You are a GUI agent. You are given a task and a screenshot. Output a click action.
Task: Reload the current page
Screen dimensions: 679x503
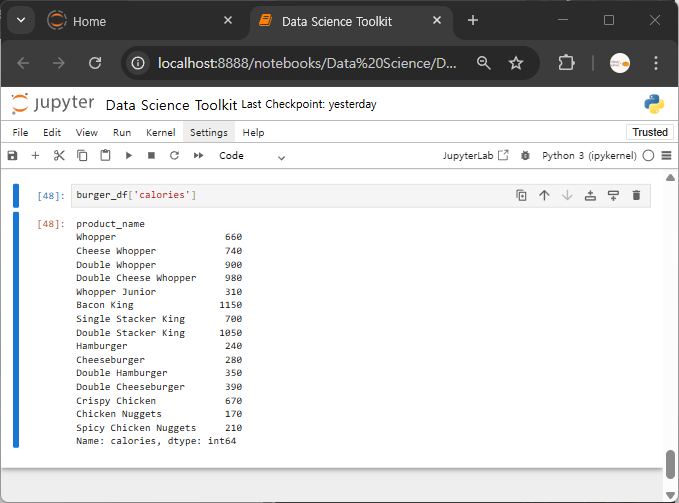pos(95,63)
